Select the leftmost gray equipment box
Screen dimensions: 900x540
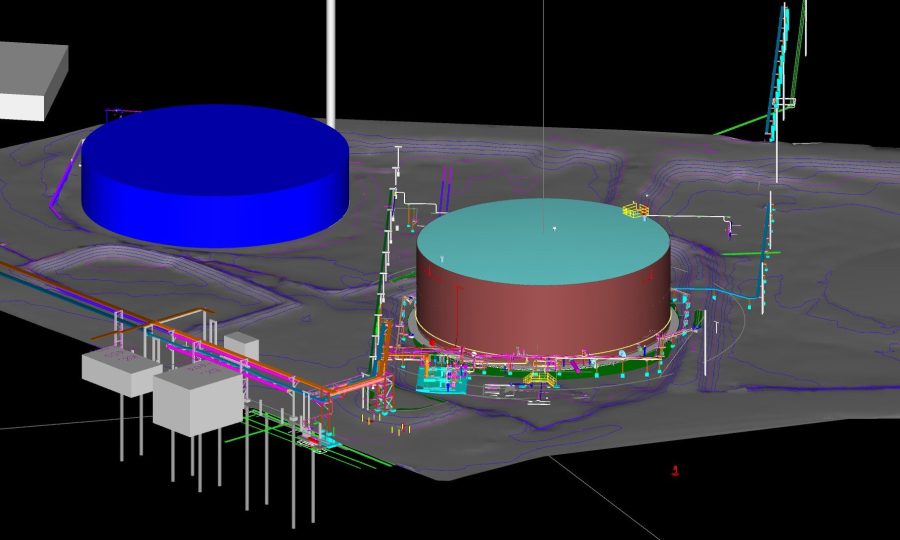tap(117, 370)
